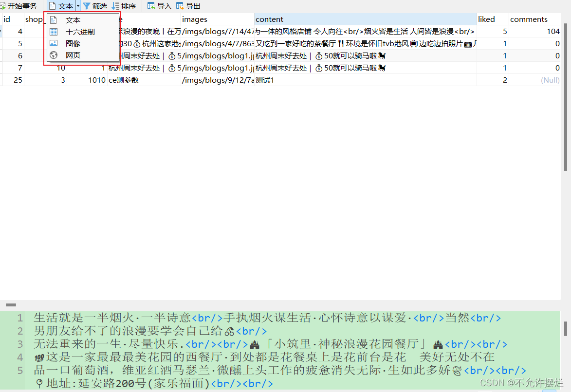Screen dimensions: 571x392
Task: Select the liked cell with value 5
Action: 493,31
